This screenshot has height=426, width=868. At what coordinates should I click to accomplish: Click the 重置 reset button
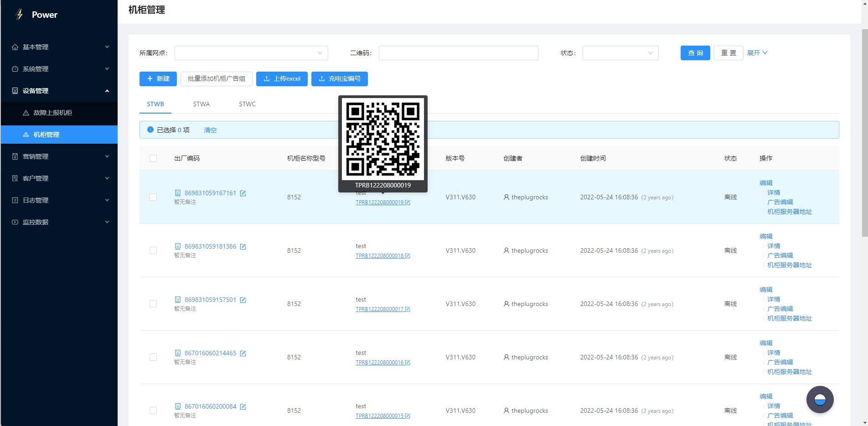[x=728, y=53]
